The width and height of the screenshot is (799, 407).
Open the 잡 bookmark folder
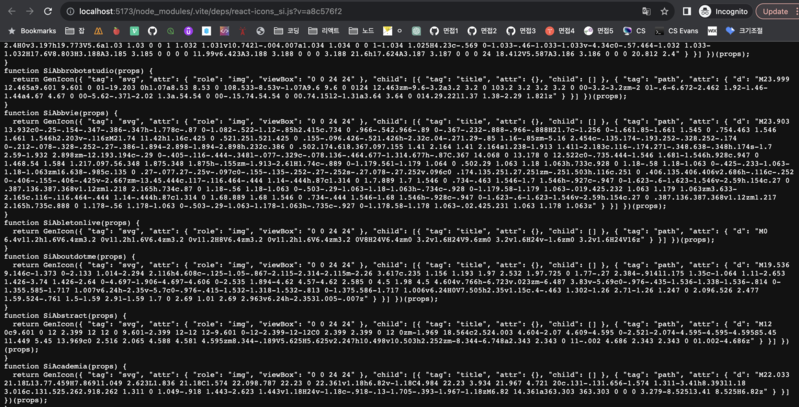[74, 31]
